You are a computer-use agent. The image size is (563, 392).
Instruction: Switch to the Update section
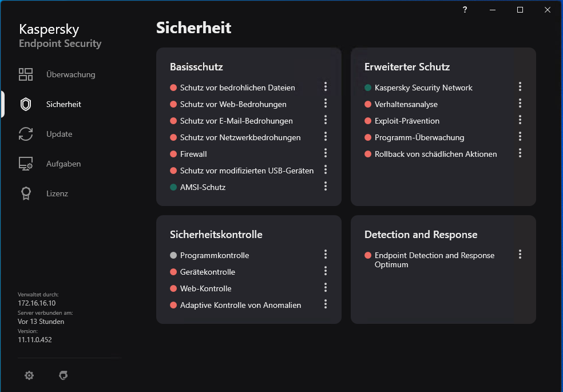pyautogui.click(x=60, y=134)
